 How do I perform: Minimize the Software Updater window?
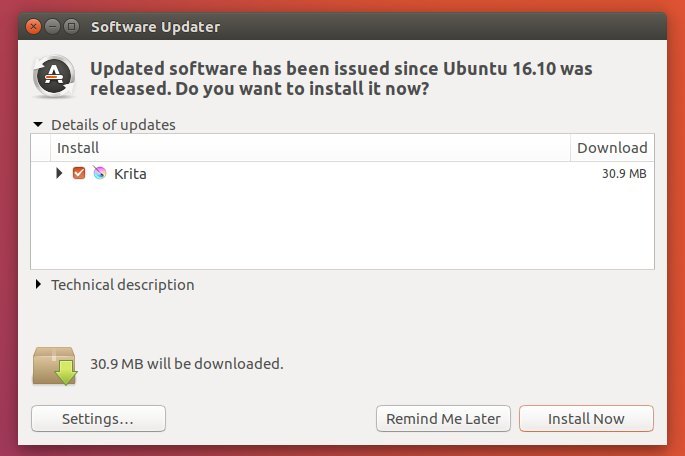click(x=52, y=27)
